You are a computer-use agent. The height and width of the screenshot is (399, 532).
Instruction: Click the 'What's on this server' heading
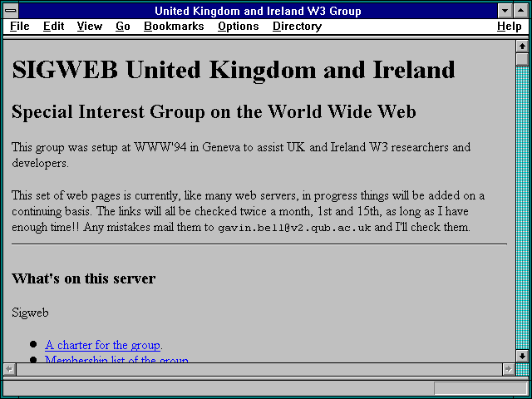click(83, 278)
